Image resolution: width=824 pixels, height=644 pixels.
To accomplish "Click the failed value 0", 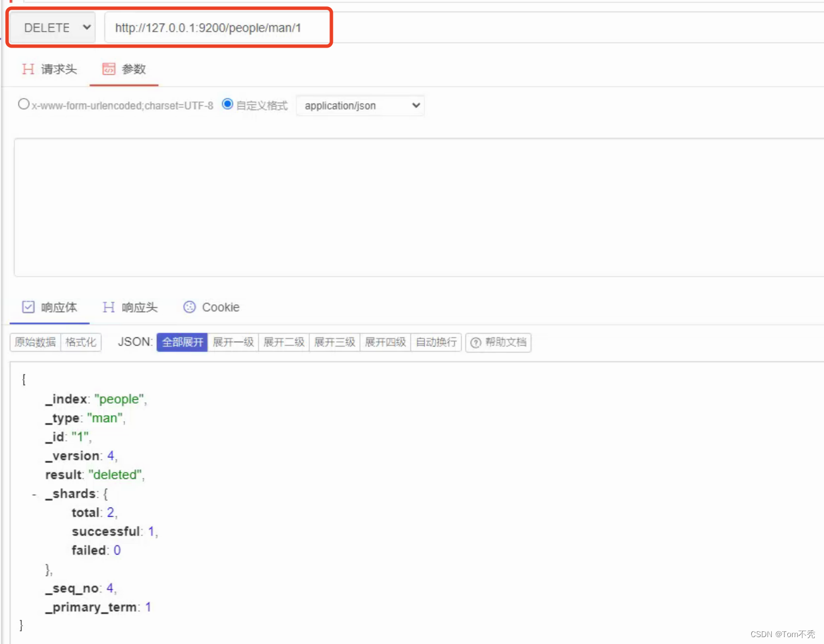I will (117, 551).
